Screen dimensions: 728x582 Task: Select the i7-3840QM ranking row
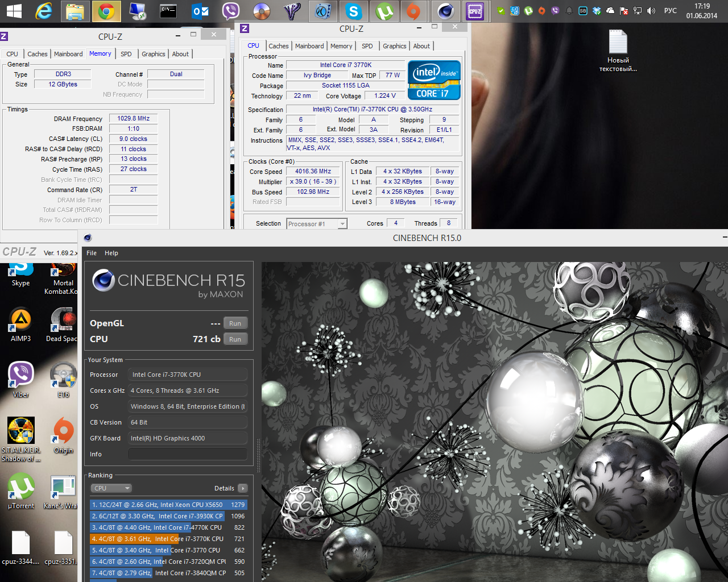tap(168, 573)
